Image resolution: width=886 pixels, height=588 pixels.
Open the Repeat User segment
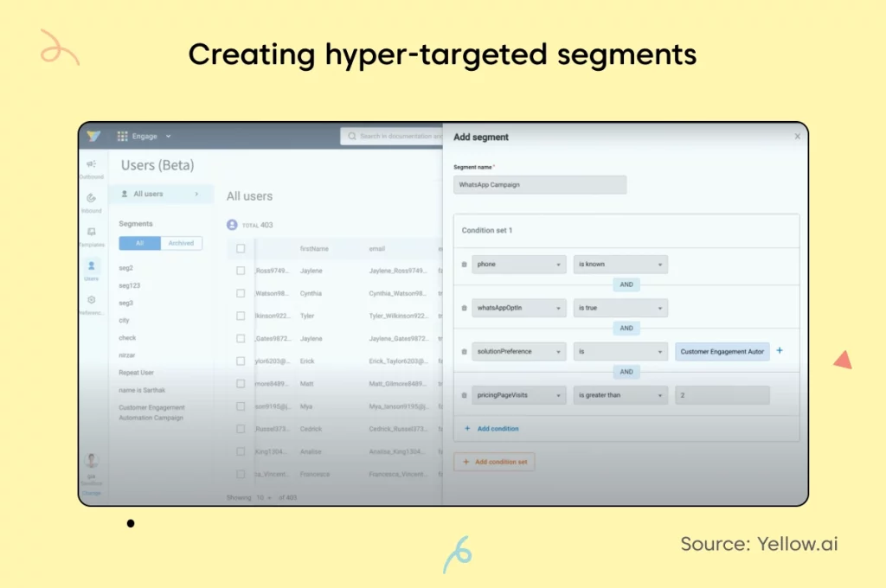[136, 373]
